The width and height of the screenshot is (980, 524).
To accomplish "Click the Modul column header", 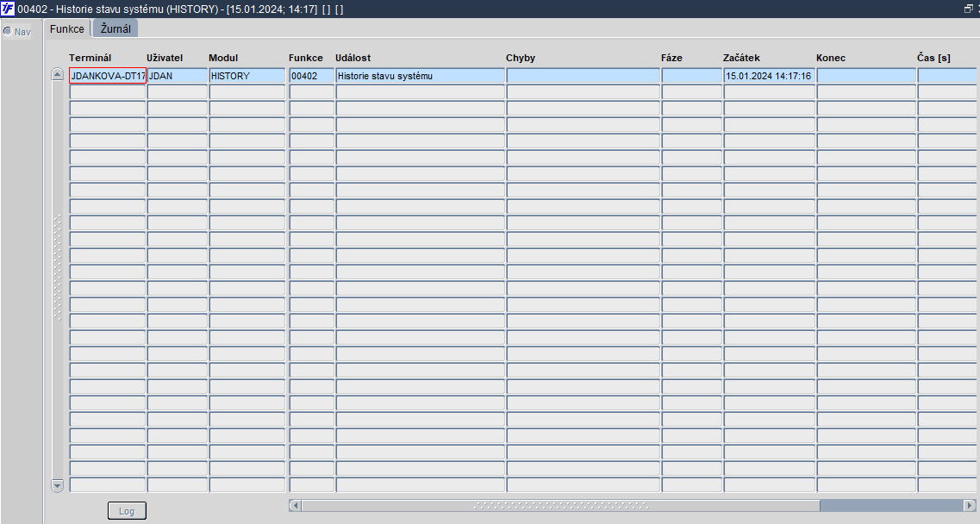I will (x=223, y=58).
